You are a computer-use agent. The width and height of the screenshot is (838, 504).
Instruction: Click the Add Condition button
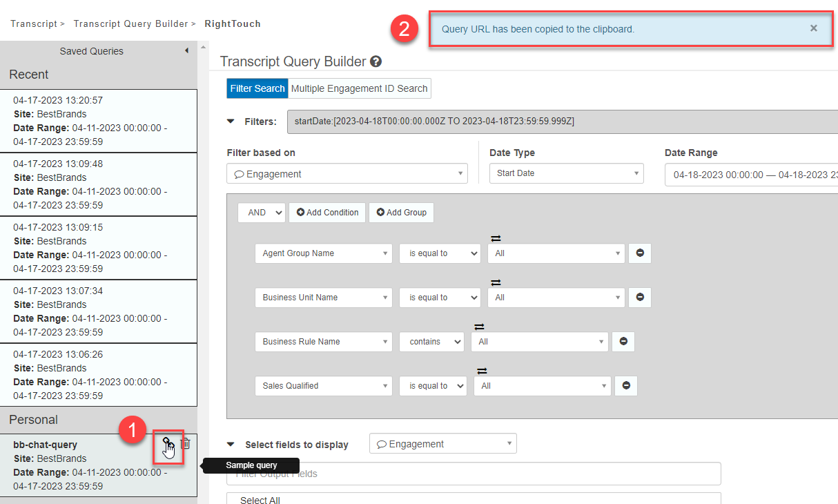click(x=328, y=213)
